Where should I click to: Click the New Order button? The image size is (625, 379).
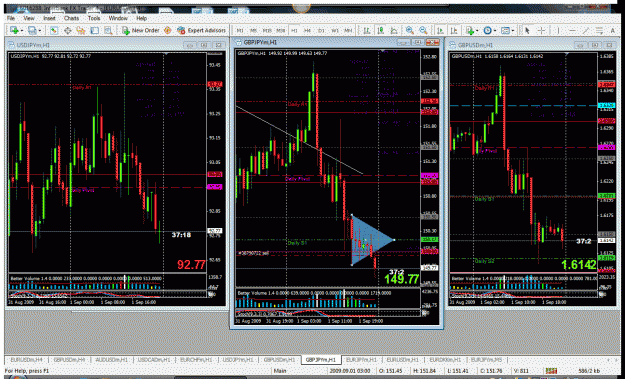(140, 30)
